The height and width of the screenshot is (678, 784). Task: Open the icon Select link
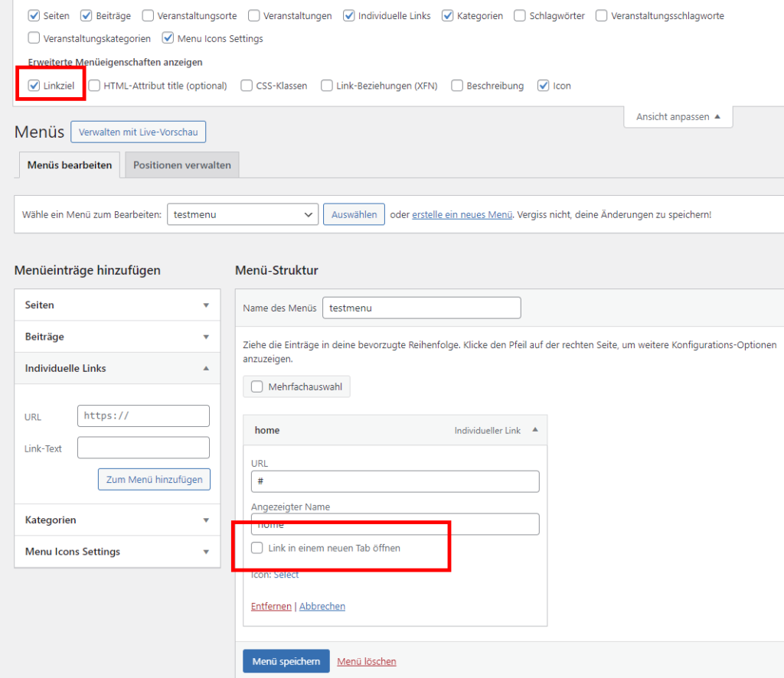pos(286,575)
